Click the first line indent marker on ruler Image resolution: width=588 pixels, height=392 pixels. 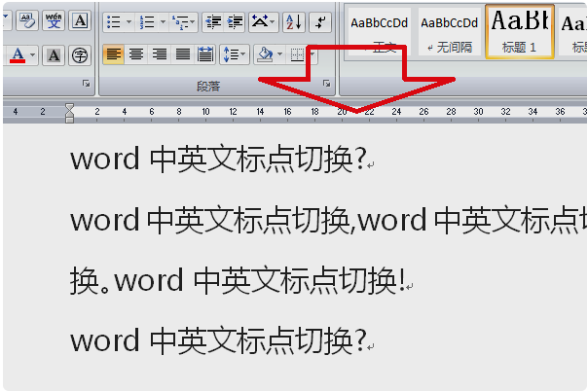point(69,108)
